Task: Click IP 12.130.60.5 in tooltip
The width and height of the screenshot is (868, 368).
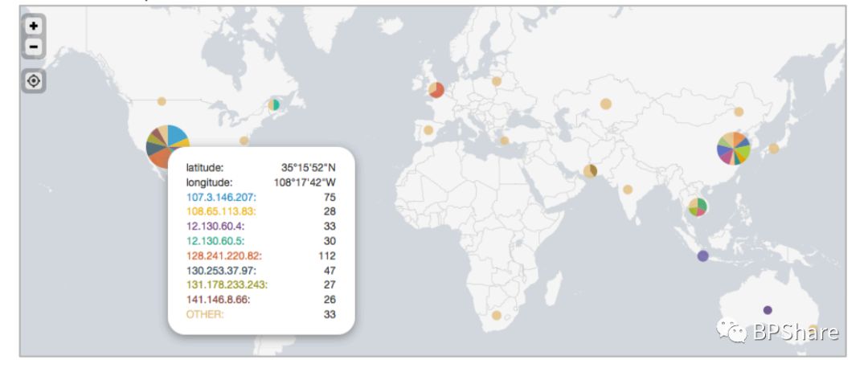Action: pos(215,241)
